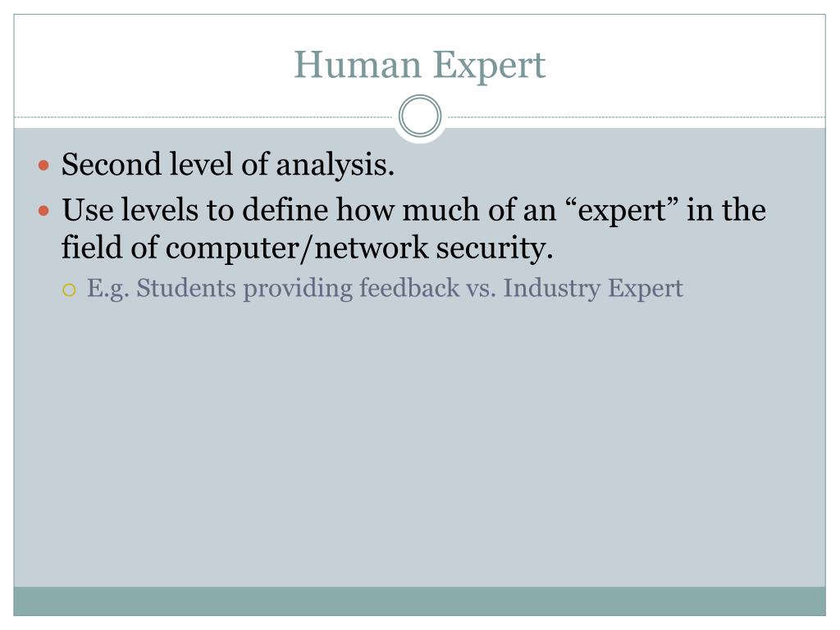
Task: Click the word "computer/network"
Action: [297, 248]
